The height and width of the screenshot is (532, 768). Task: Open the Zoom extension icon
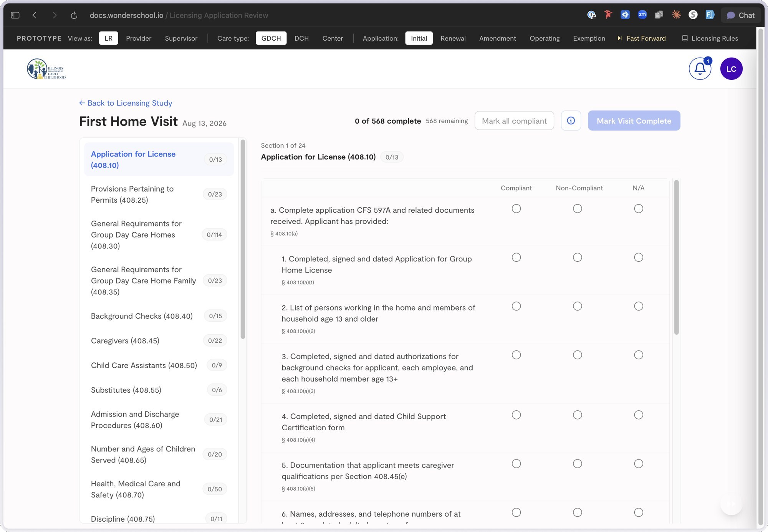click(642, 15)
